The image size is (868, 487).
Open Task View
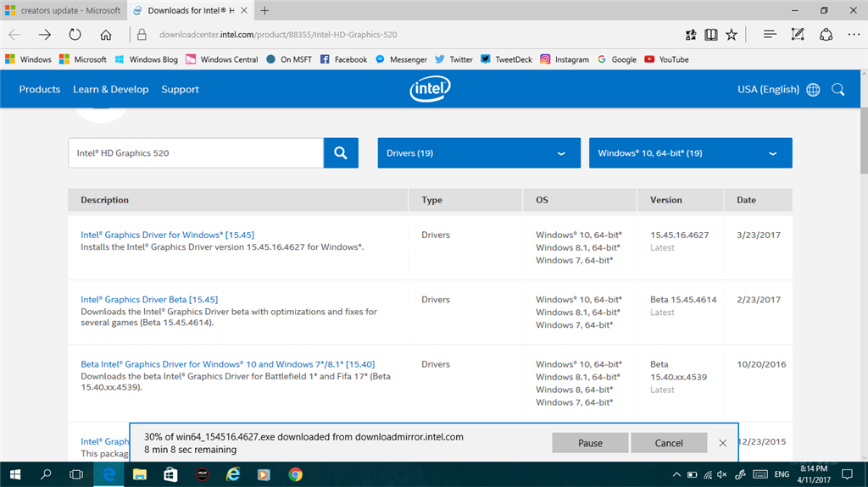pos(76,474)
